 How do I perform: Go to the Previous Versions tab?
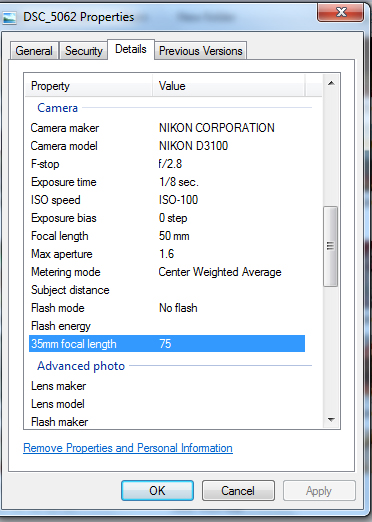click(201, 51)
